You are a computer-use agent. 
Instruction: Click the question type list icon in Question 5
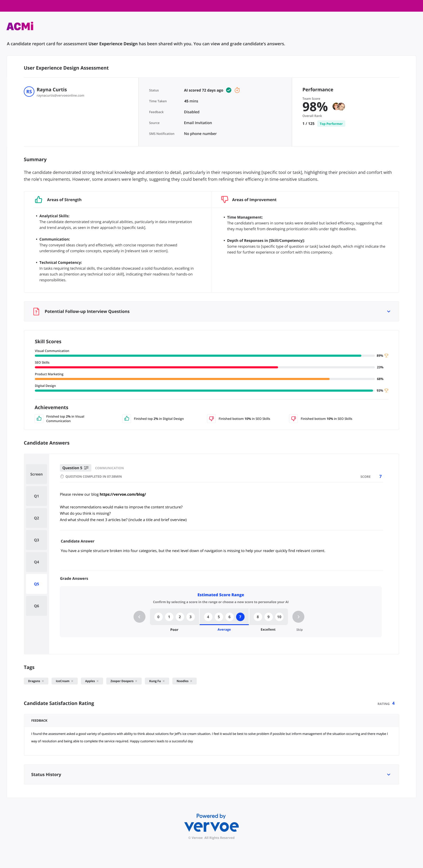(86, 468)
